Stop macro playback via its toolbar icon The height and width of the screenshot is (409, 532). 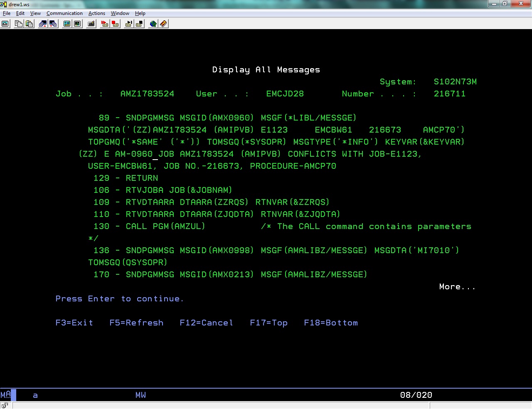click(140, 24)
